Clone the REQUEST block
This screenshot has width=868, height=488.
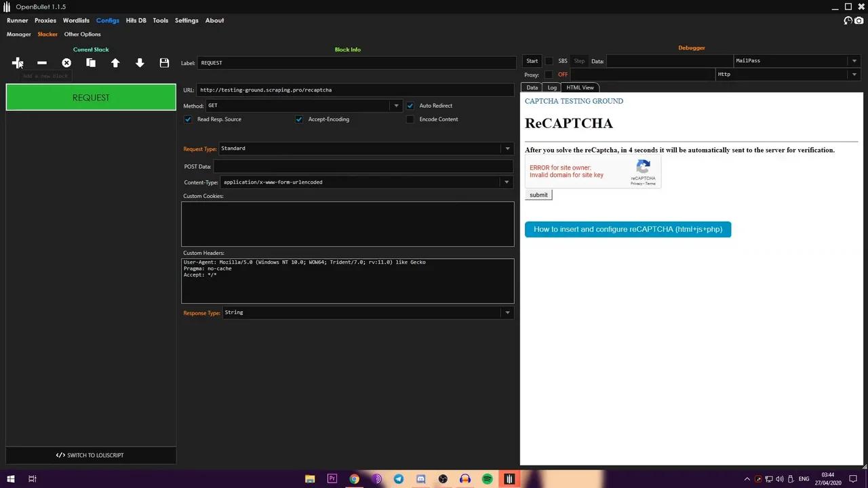click(x=91, y=62)
